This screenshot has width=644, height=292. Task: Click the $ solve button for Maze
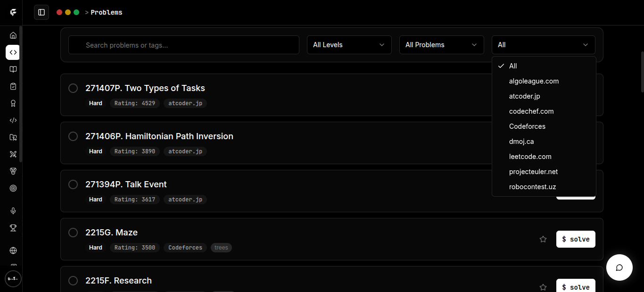pyautogui.click(x=576, y=239)
